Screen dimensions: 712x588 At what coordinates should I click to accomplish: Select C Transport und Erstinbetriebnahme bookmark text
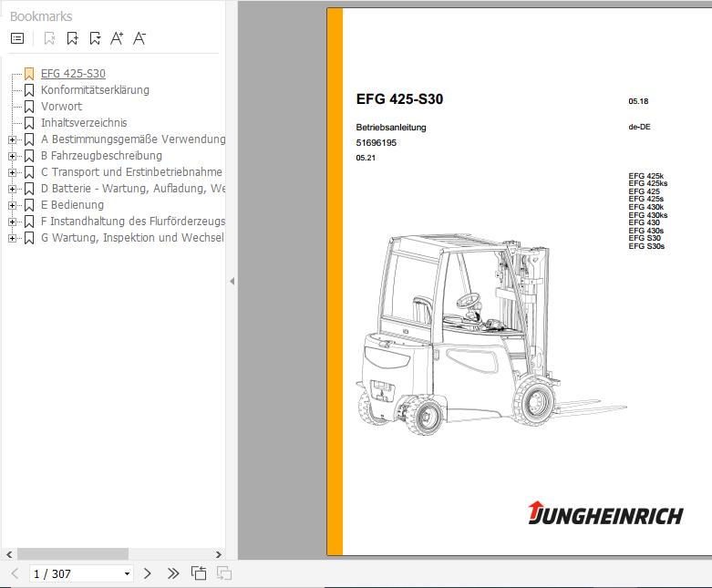point(131,171)
